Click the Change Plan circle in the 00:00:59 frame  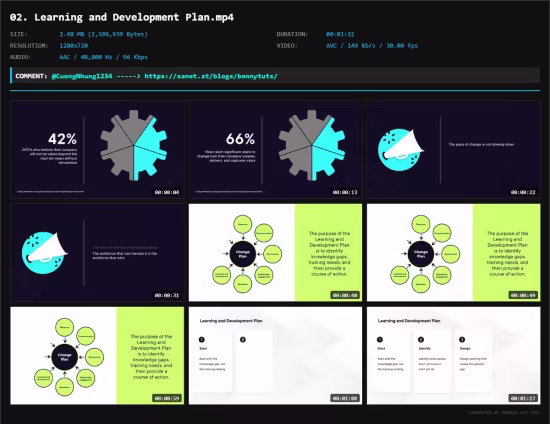pyautogui.click(x=65, y=357)
